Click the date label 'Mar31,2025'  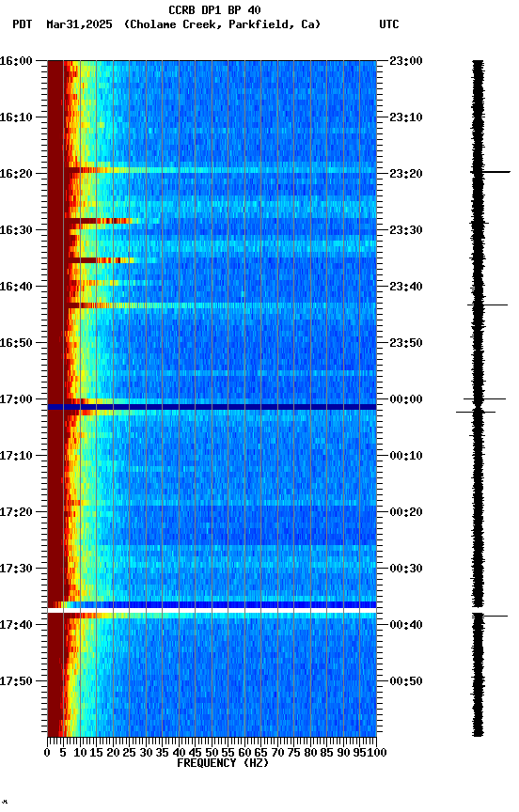point(79,24)
